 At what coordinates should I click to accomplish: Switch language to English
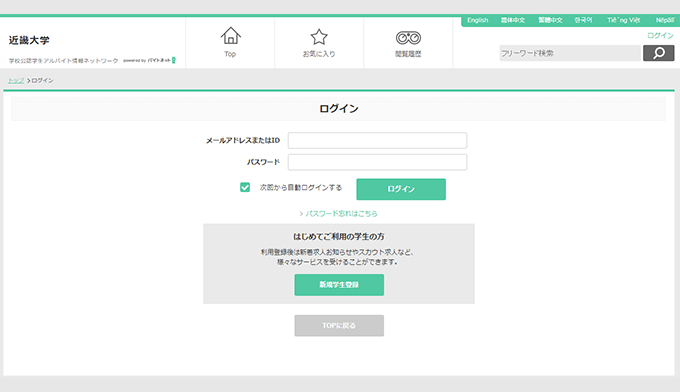[477, 20]
